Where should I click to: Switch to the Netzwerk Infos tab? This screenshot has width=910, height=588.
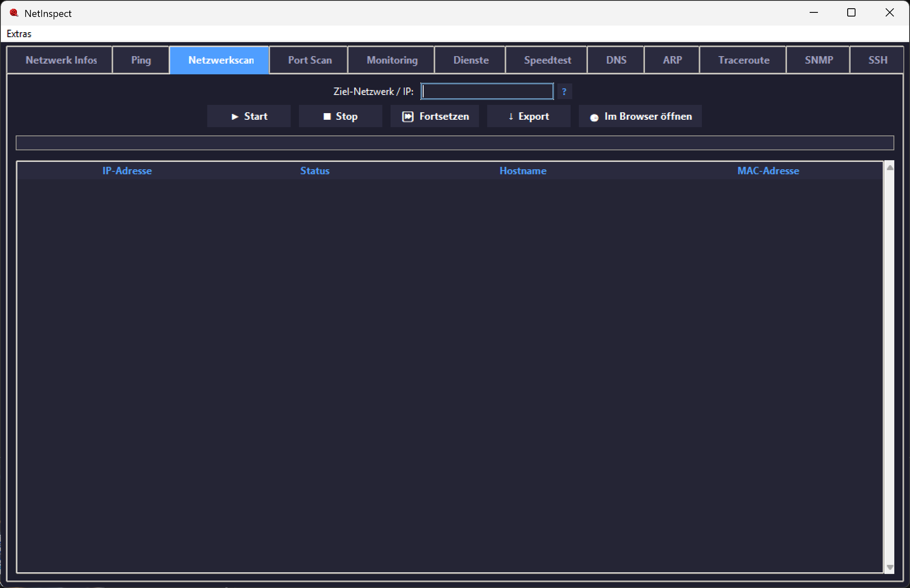point(60,60)
